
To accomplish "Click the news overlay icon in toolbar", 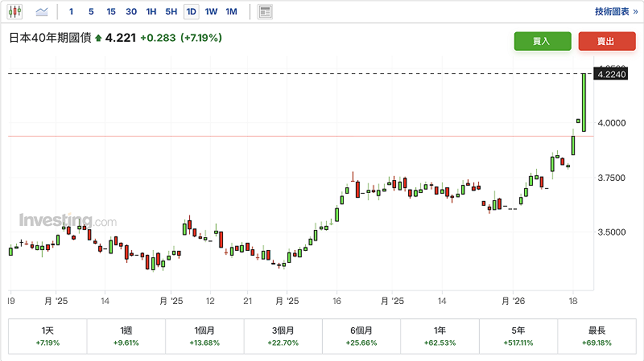I will tap(265, 11).
